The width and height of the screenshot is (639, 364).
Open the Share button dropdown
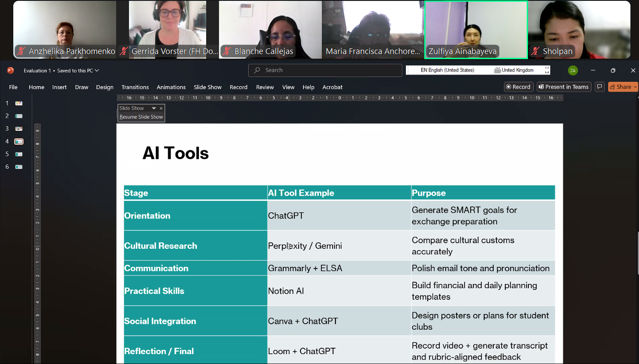(635, 87)
